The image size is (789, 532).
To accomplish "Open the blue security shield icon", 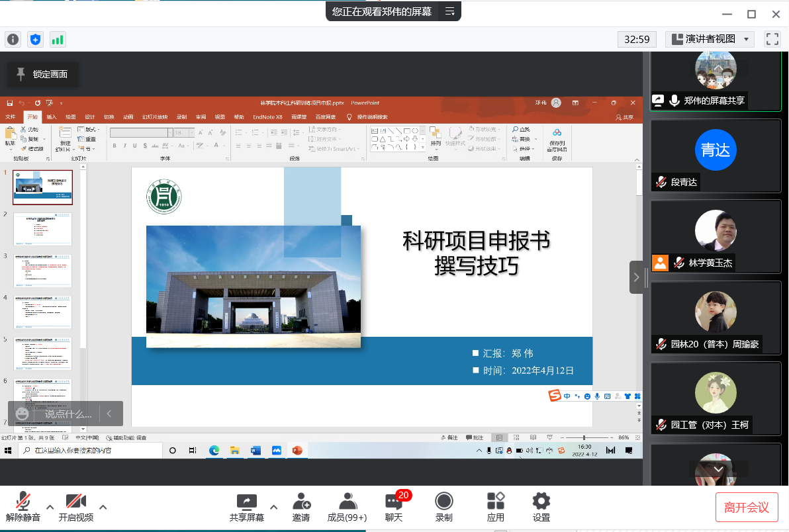I will click(x=35, y=39).
